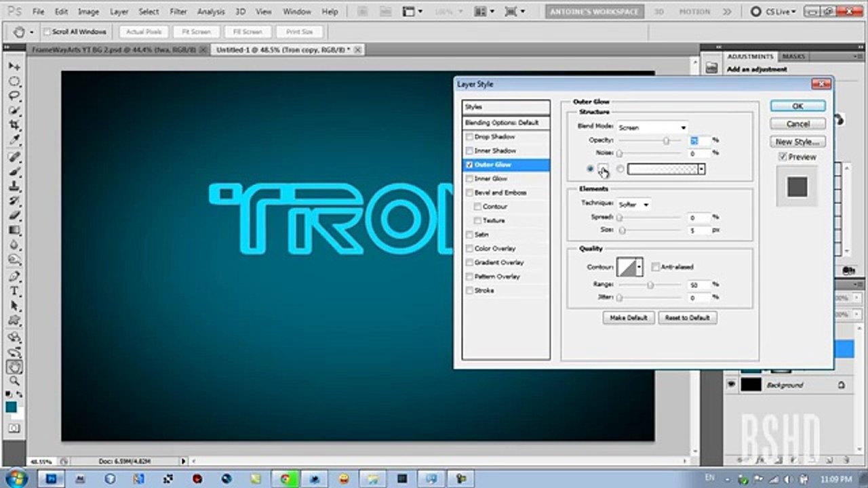Select the Move tool
Screen dimensions: 868x488
click(14, 66)
